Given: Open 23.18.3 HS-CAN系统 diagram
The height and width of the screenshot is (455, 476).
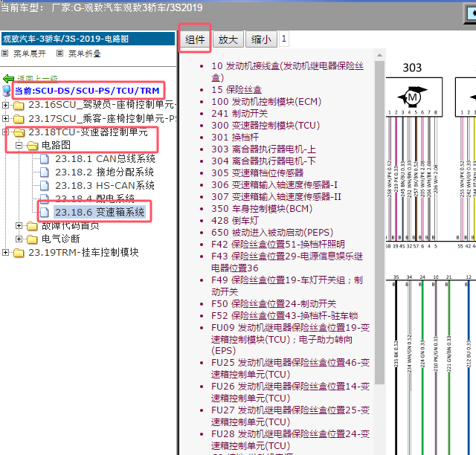Looking at the screenshot, I should 105,185.
